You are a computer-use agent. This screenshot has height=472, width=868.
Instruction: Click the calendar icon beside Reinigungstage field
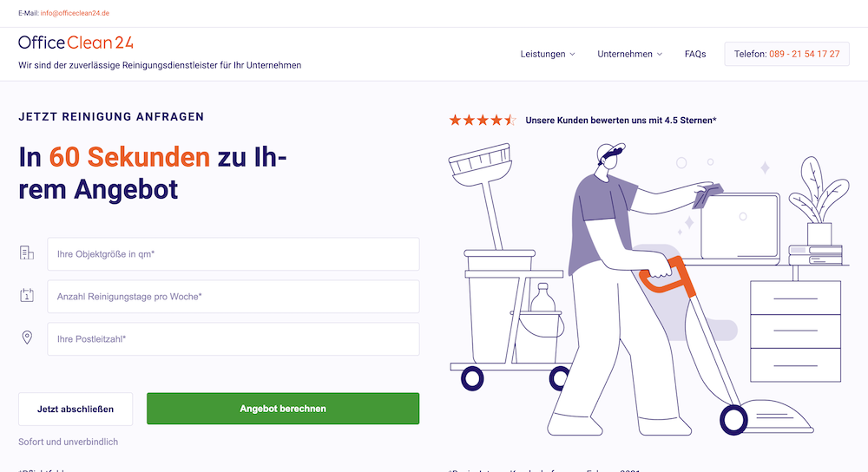tap(27, 295)
